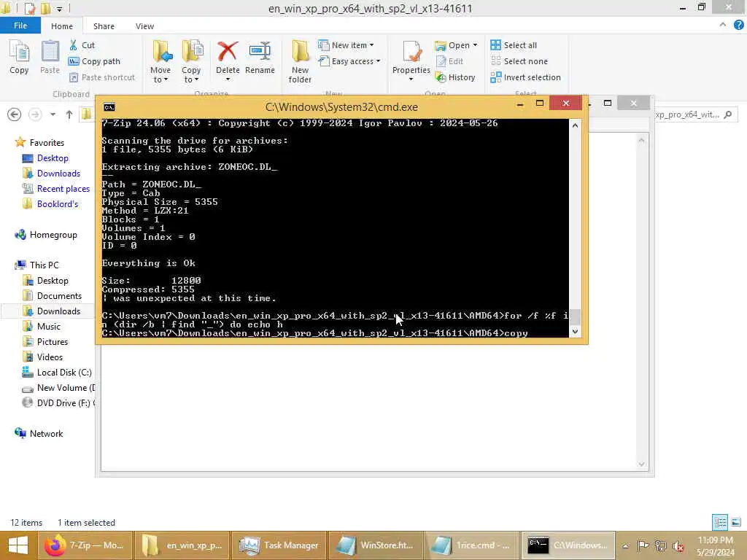Viewport: 747px width, 560px height.
Task: Click the cmd.exe title bar icon
Action: [x=109, y=107]
